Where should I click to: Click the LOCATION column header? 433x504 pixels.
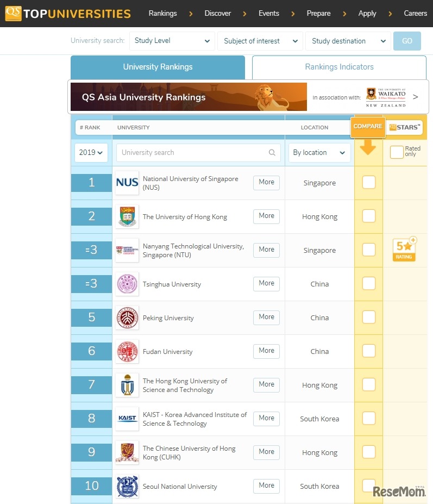tap(315, 128)
